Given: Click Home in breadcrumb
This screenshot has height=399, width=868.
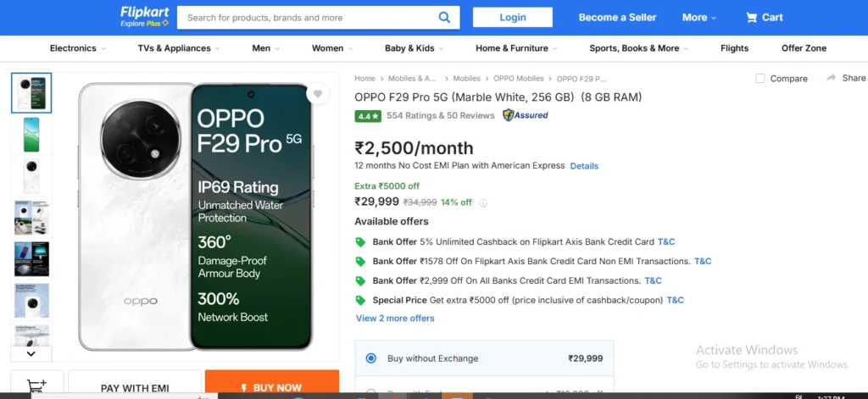Looking at the screenshot, I should point(364,79).
